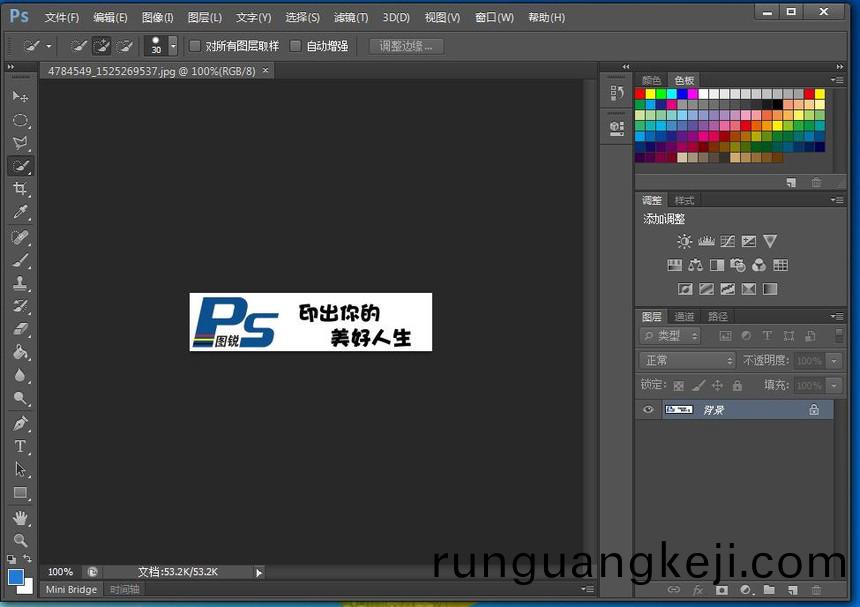Create a new group with folder icon
The width and height of the screenshot is (860, 607).
pyautogui.click(x=769, y=590)
